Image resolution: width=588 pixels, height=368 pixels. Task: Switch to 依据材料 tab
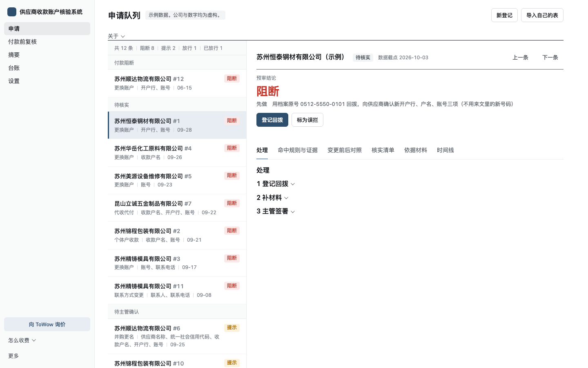[416, 150]
